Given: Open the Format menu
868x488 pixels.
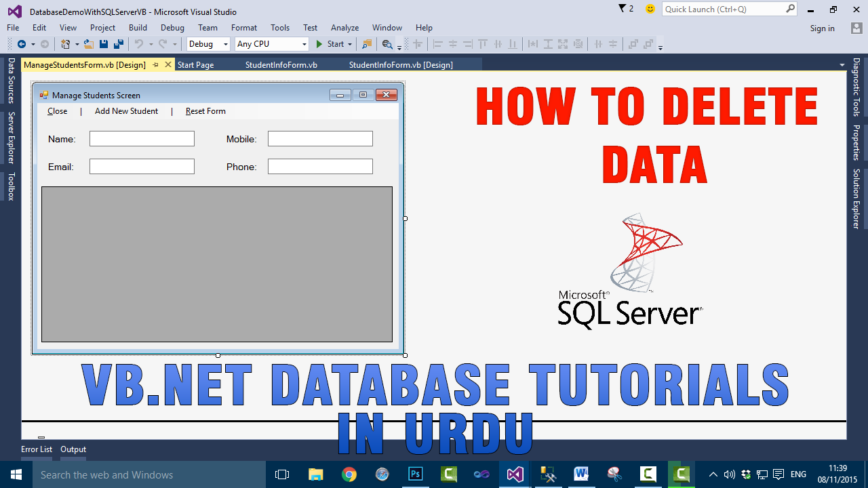Looking at the screenshot, I should click(x=244, y=28).
